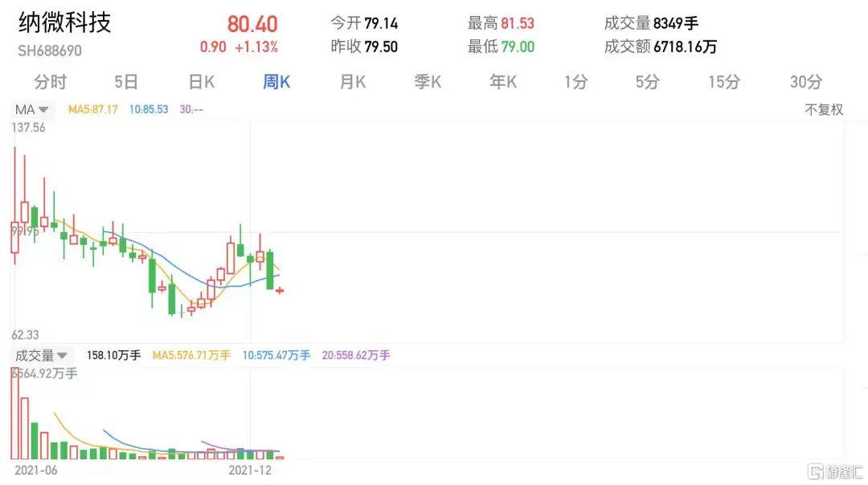
Task: Click the 137.56 price axis label
Action: pos(28,128)
